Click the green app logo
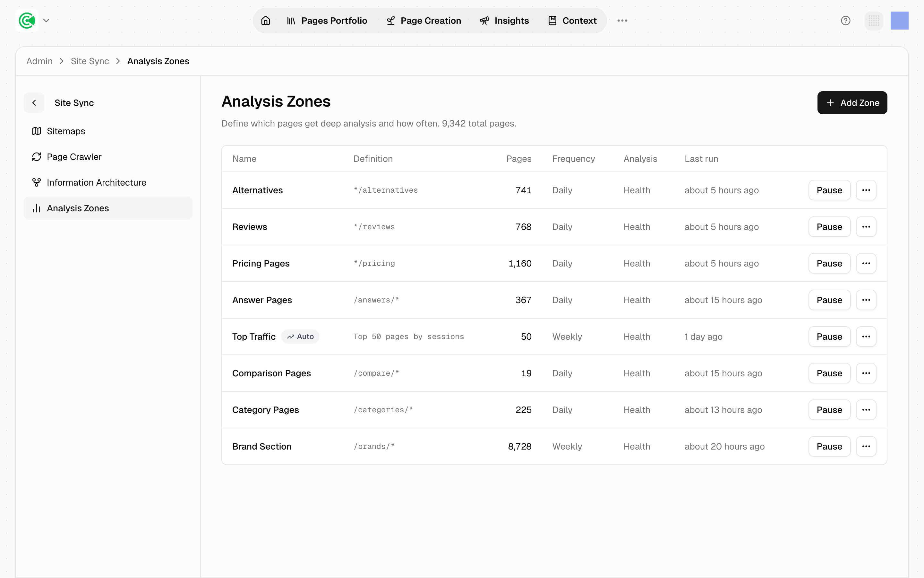924x578 pixels. pyautogui.click(x=27, y=21)
